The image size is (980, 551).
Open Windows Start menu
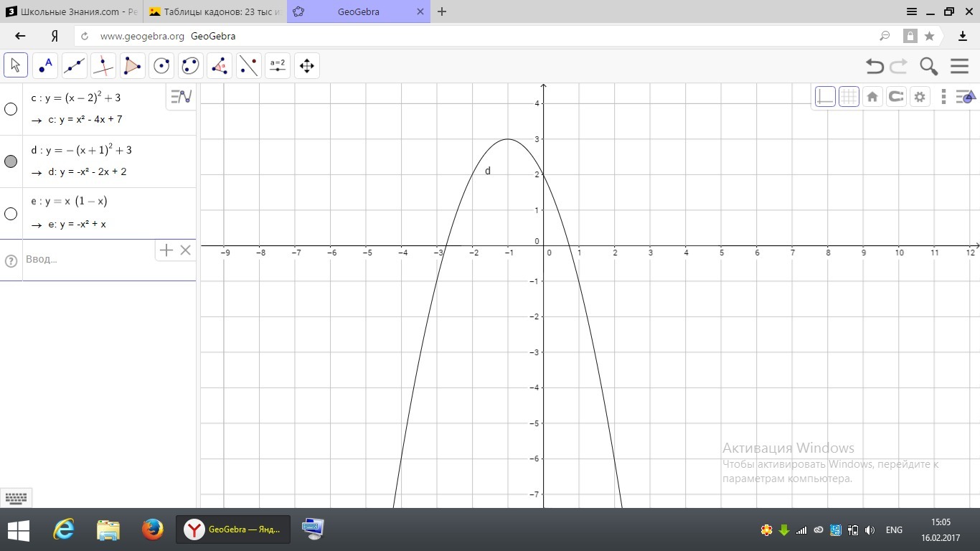[x=19, y=531]
